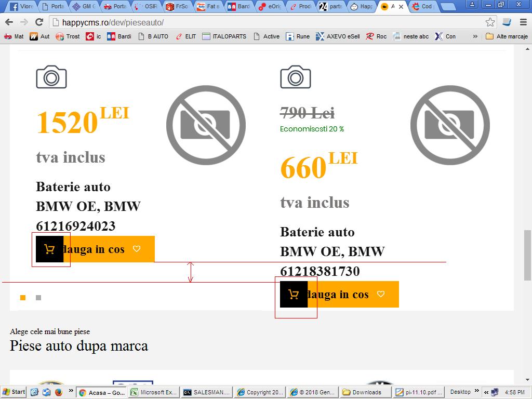This screenshot has height=399, width=532.
Task: Open the neste abc bookmark
Action: 411,36
